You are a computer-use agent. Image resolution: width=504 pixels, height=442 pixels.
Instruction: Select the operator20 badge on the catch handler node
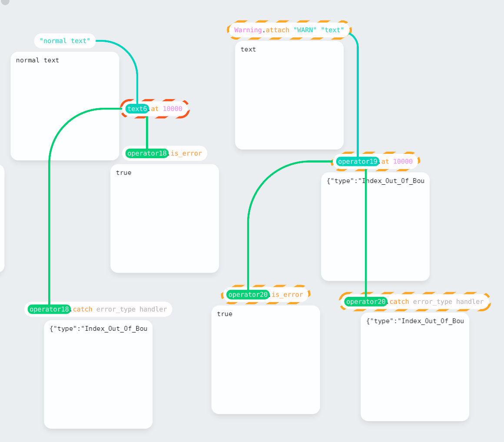click(x=365, y=301)
